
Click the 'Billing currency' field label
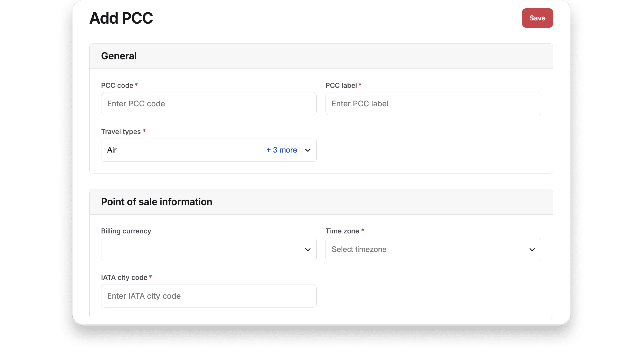126,231
